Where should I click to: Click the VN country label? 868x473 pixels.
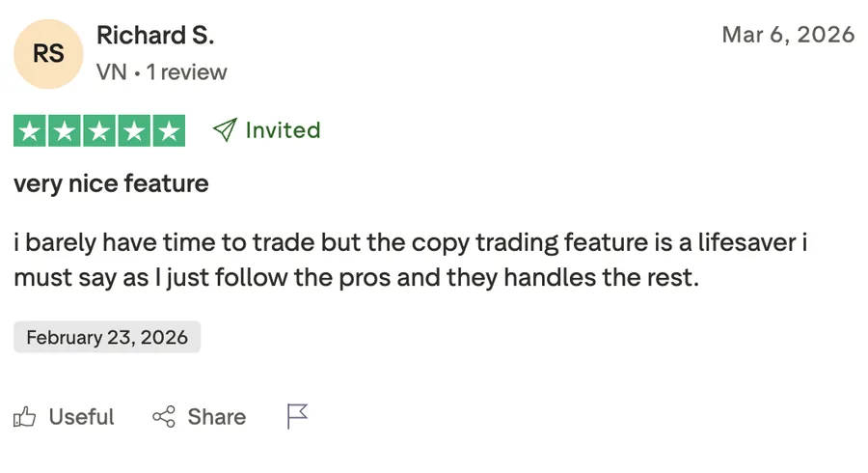point(112,72)
